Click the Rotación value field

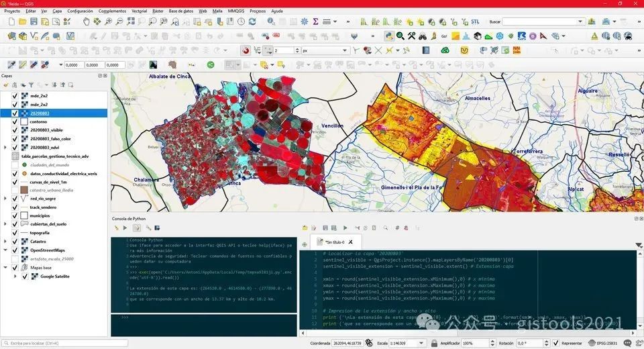pyautogui.click(x=529, y=343)
